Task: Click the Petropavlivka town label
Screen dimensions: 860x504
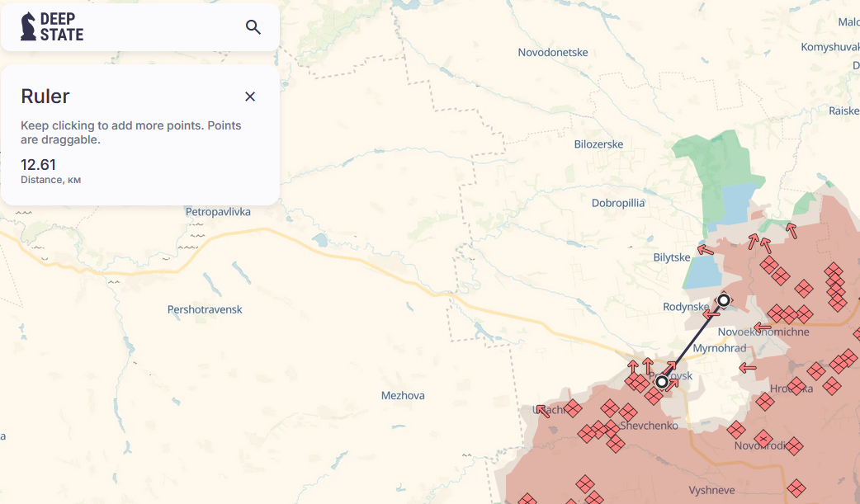Action: click(218, 212)
